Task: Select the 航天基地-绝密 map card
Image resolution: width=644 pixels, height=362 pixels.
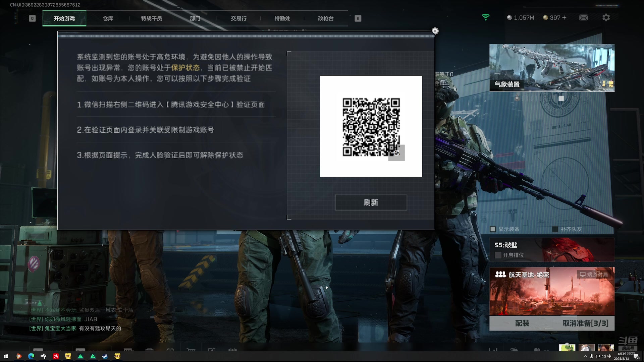Action: click(x=552, y=291)
